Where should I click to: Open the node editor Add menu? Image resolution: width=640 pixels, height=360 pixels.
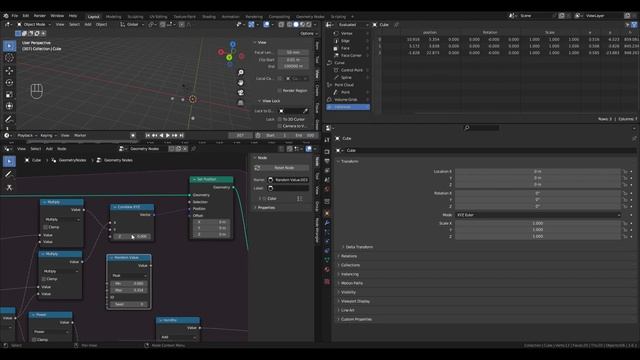pos(49,149)
